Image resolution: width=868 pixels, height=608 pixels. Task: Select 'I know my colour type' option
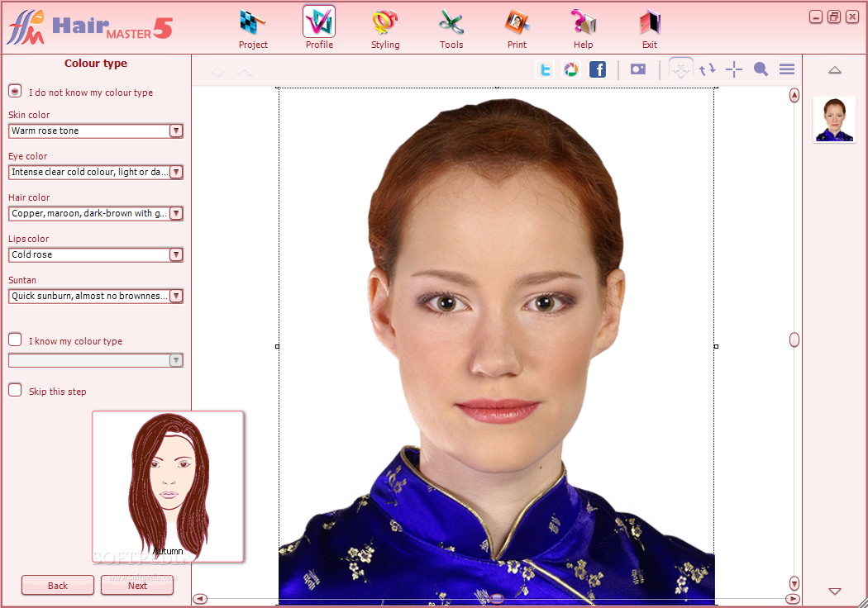click(15, 340)
